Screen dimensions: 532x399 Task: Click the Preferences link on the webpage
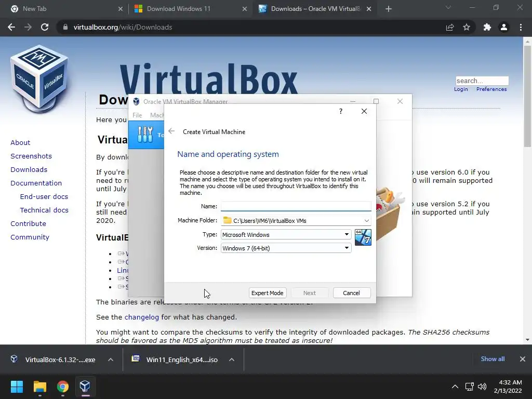(x=491, y=89)
